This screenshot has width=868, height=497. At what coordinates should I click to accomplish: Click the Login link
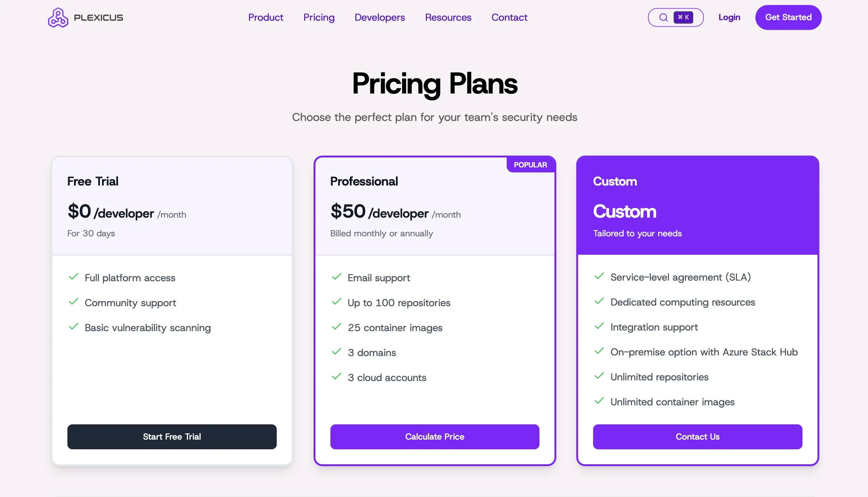[x=729, y=17]
